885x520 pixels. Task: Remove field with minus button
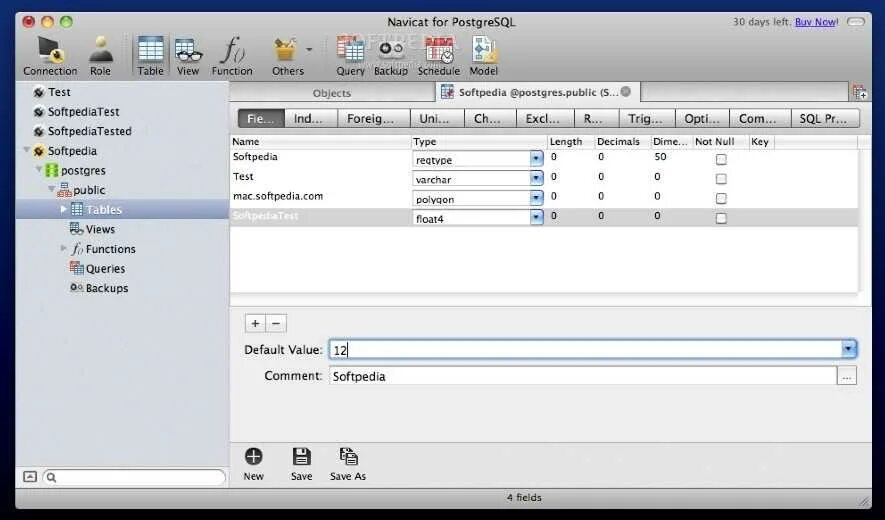(x=276, y=324)
